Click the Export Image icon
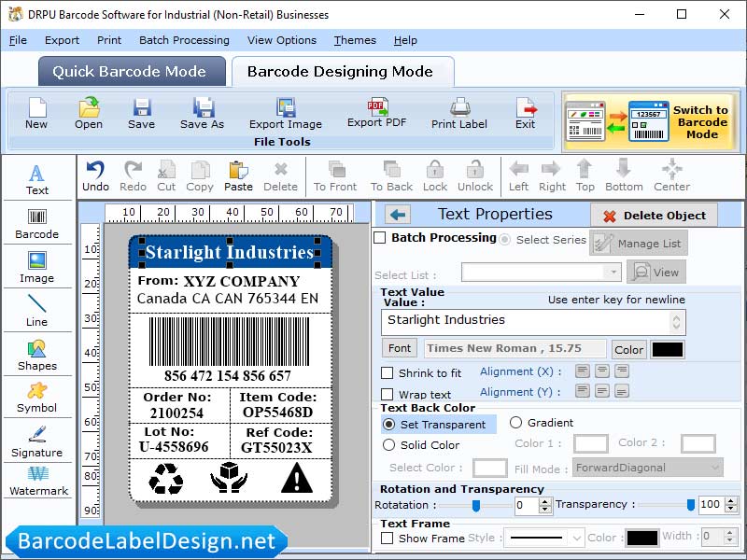 tap(286, 107)
